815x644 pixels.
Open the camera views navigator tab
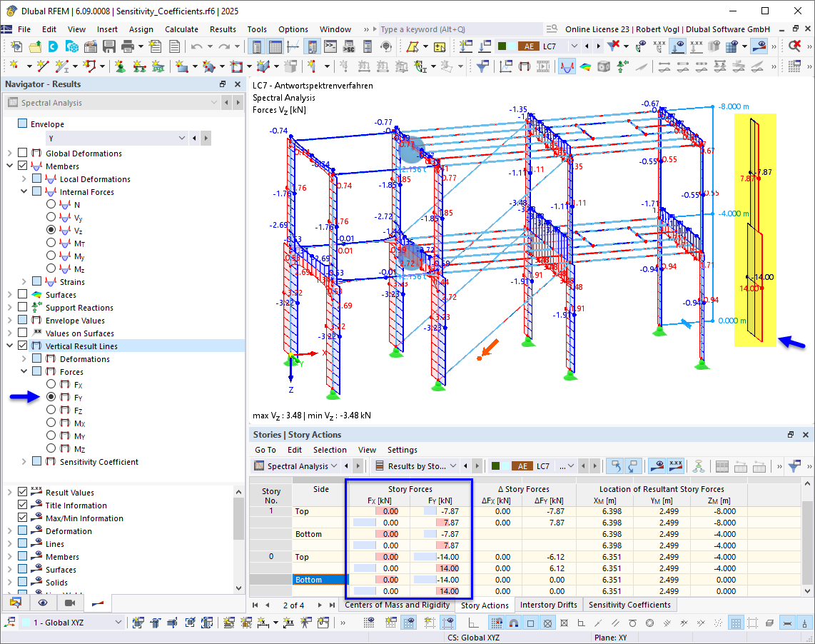pyautogui.click(x=69, y=603)
